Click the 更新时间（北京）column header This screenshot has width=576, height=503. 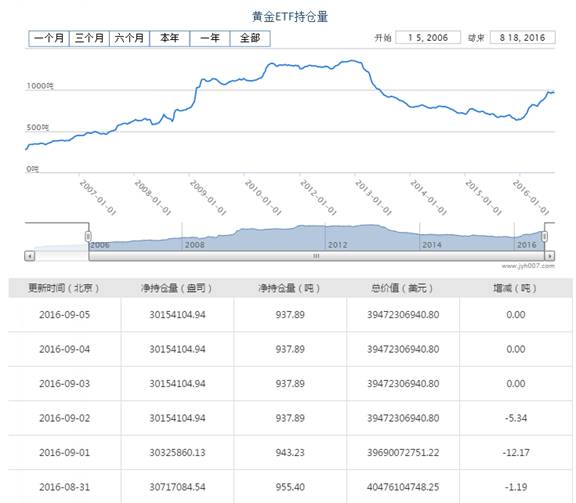click(x=64, y=288)
